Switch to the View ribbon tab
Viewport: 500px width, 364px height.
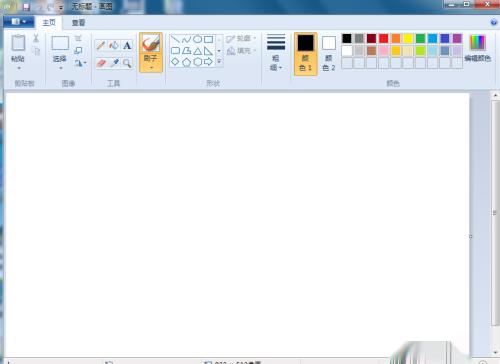point(78,23)
